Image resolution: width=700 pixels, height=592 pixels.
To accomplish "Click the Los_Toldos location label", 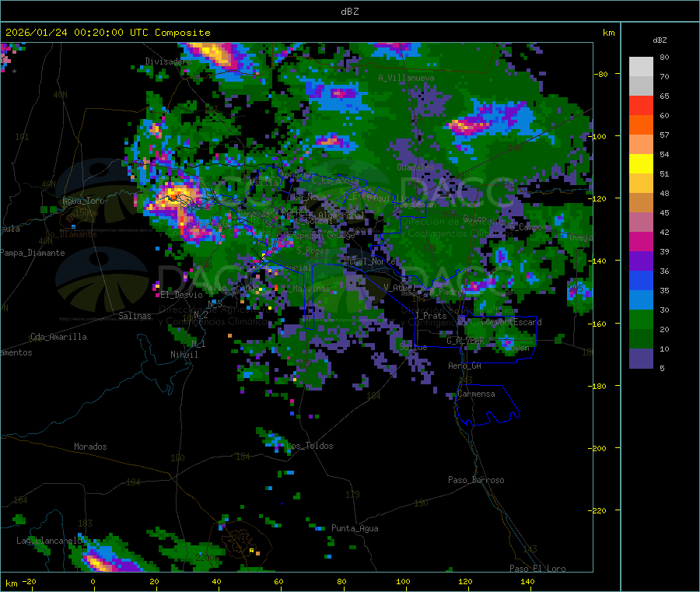I will (310, 446).
